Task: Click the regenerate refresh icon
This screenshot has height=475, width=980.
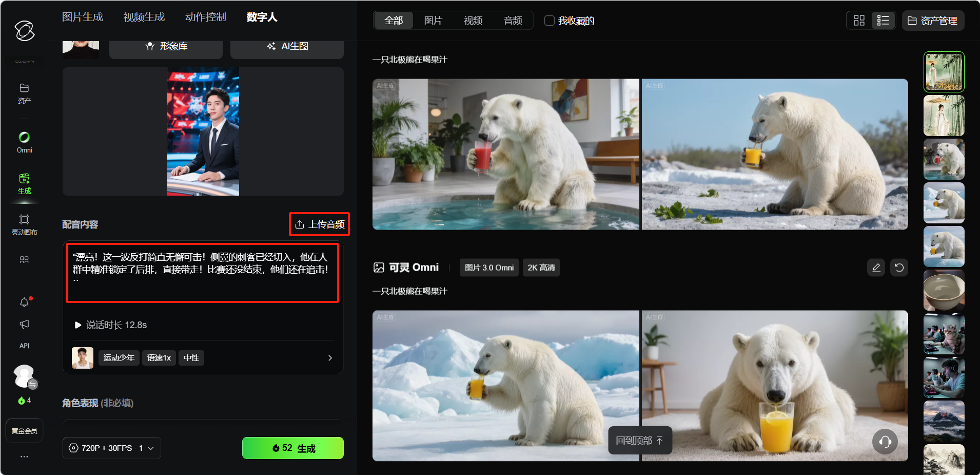Action: click(x=899, y=268)
